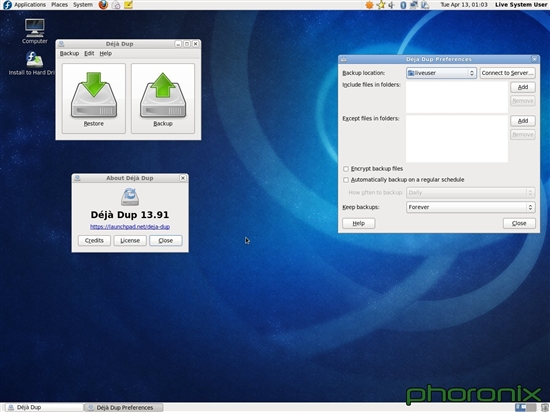Click the volume speaker tray icon
This screenshot has width=550, height=412.
coord(391,5)
